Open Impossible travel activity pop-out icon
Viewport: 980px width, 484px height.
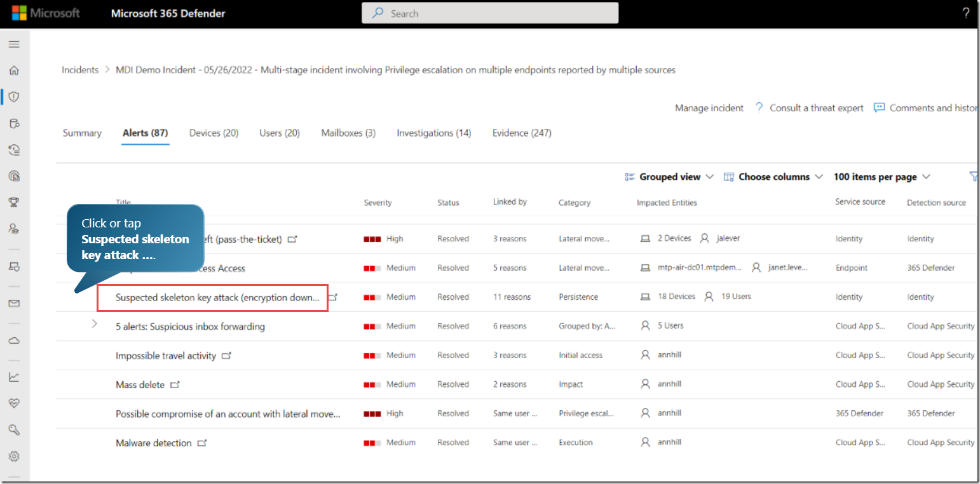[x=226, y=356]
